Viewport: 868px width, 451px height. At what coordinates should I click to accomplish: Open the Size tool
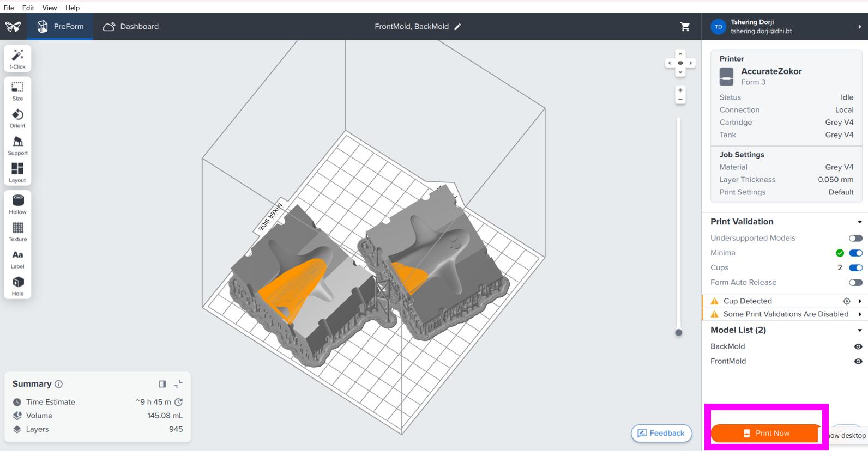tap(17, 91)
